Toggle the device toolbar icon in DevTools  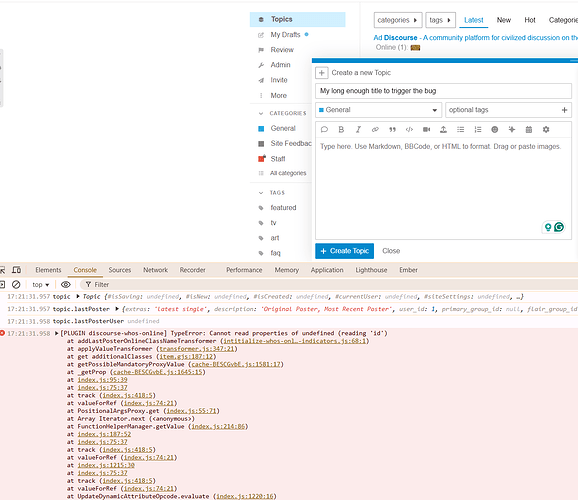tap(17, 270)
